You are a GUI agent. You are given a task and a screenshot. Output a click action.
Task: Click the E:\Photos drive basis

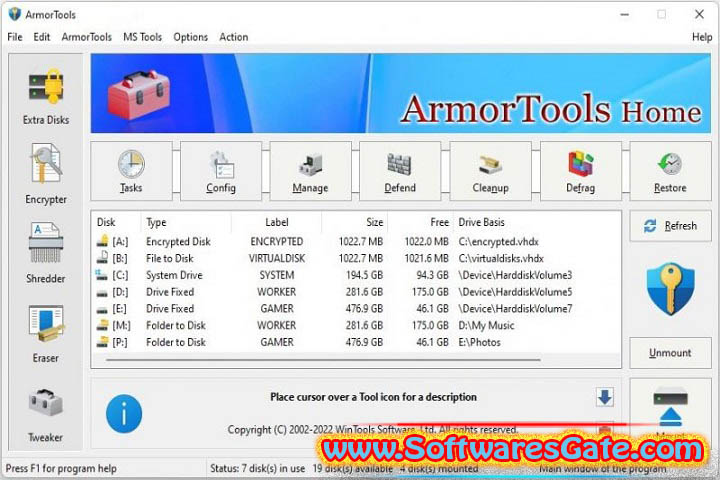pyautogui.click(x=479, y=342)
